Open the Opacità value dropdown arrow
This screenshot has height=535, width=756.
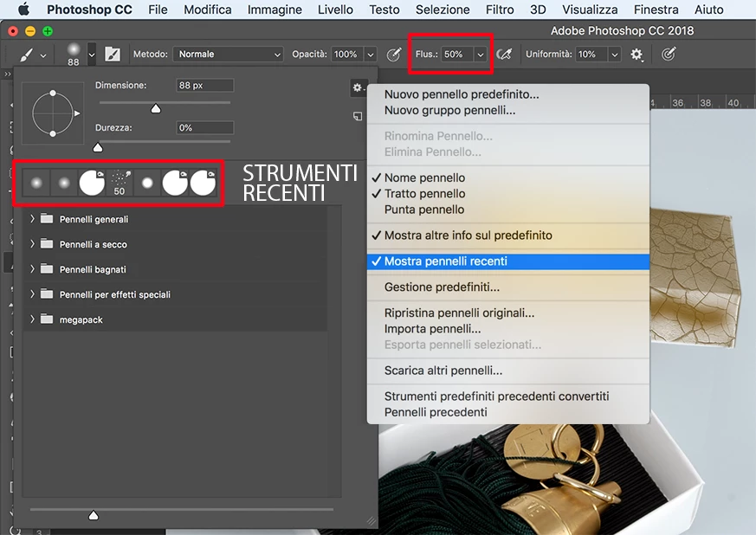(x=371, y=55)
